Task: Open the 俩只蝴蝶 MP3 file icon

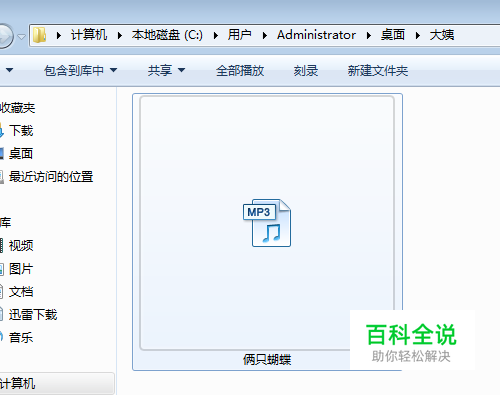Action: click(267, 223)
